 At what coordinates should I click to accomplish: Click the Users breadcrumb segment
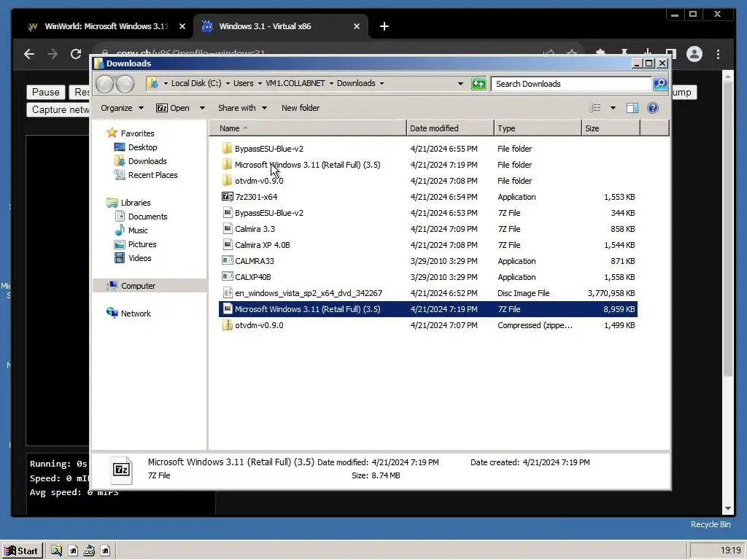[x=244, y=83]
